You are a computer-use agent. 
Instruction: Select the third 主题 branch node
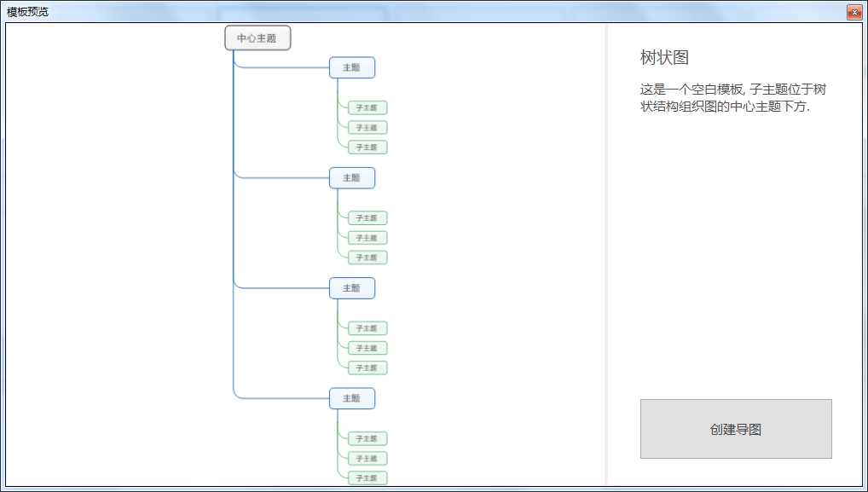(x=351, y=287)
